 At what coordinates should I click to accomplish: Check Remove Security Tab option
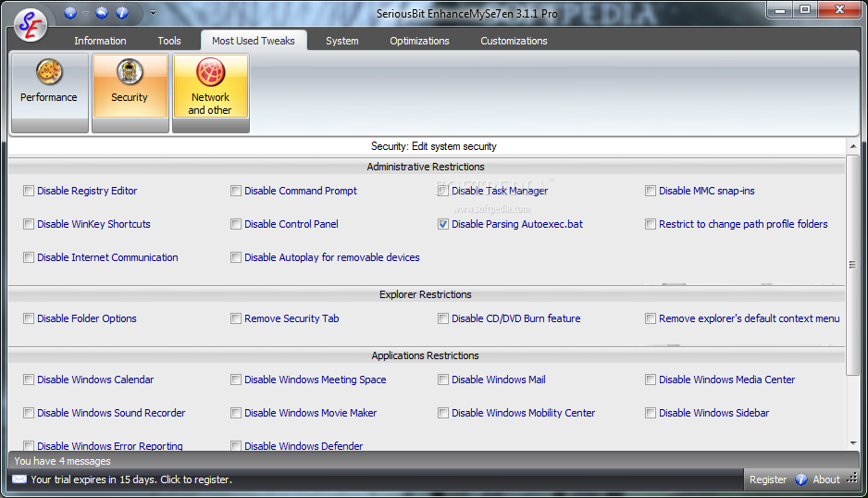tap(236, 318)
